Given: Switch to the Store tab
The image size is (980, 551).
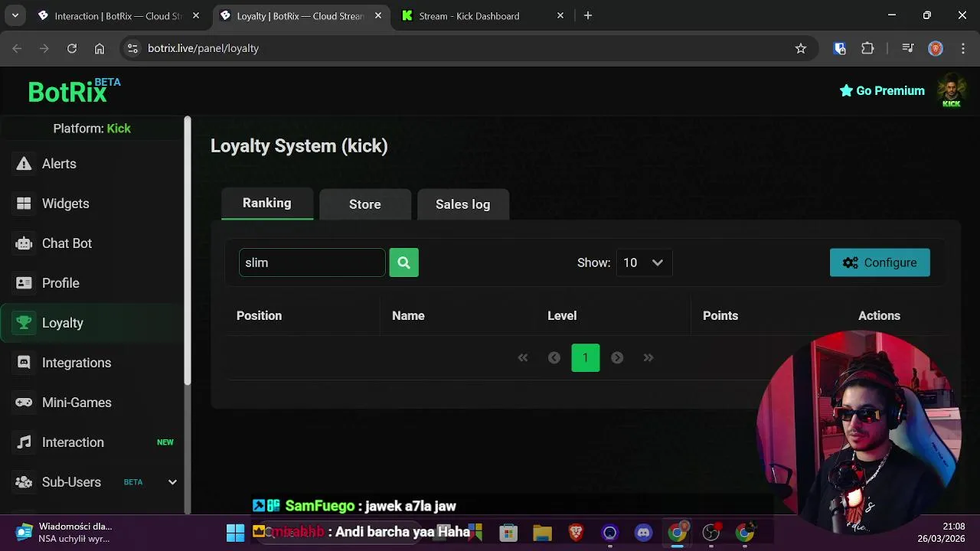Looking at the screenshot, I should pyautogui.click(x=365, y=204).
